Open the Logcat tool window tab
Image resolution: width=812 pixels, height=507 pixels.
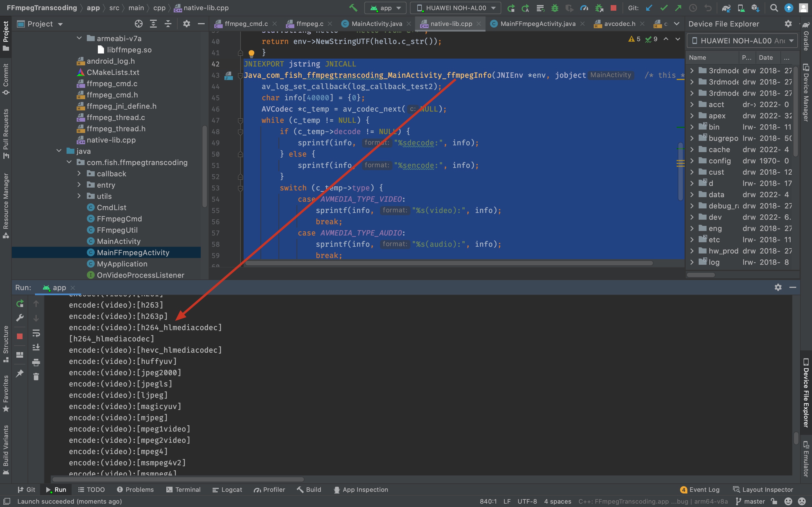pyautogui.click(x=227, y=490)
